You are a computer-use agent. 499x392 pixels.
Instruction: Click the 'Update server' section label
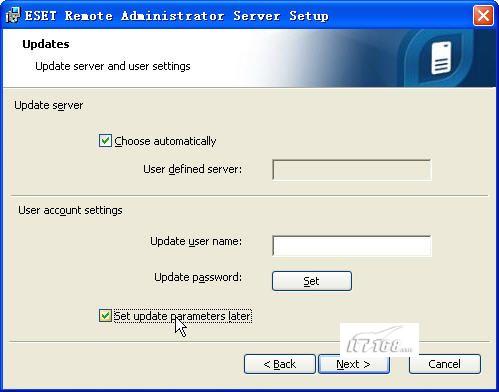coord(49,105)
